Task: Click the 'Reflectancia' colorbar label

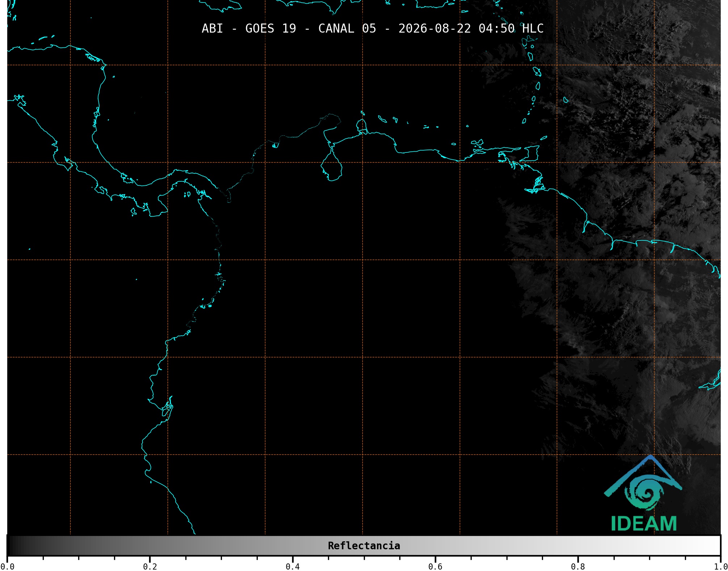Action: 364,546
